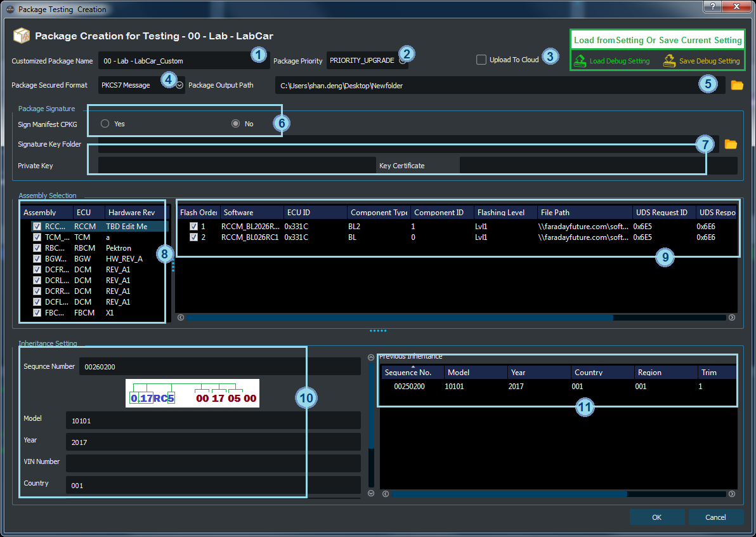Image resolution: width=756 pixels, height=537 pixels.
Task: Sort by Flashing Level column header
Action: click(505, 212)
